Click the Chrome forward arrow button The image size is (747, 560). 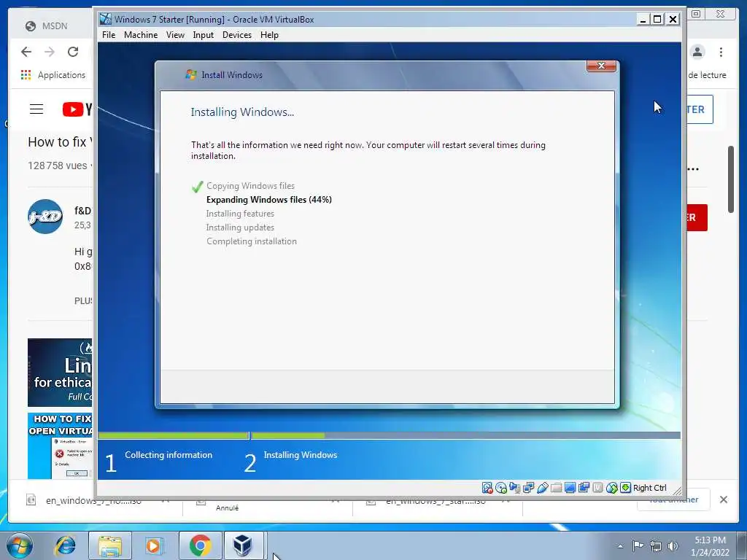click(50, 52)
